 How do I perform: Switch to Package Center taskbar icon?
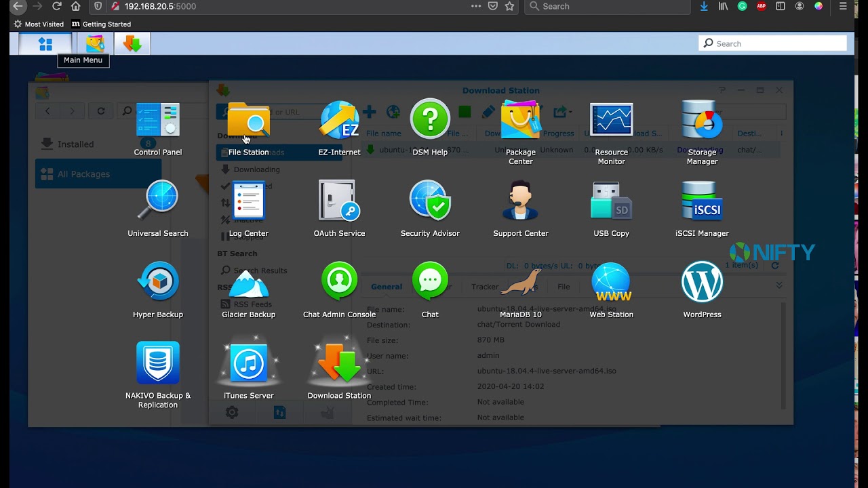(95, 44)
